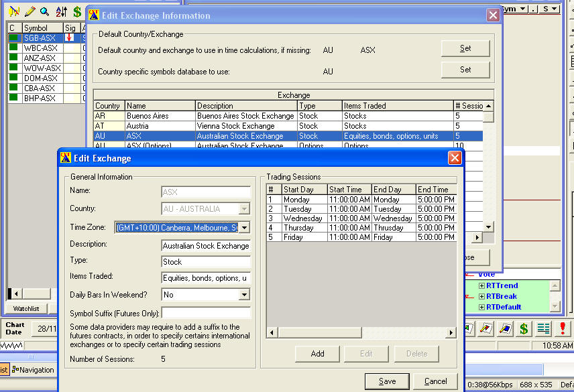Click the green color box beside ANZ-ASX
Viewport: 574px width, 392px height.
[13, 57]
